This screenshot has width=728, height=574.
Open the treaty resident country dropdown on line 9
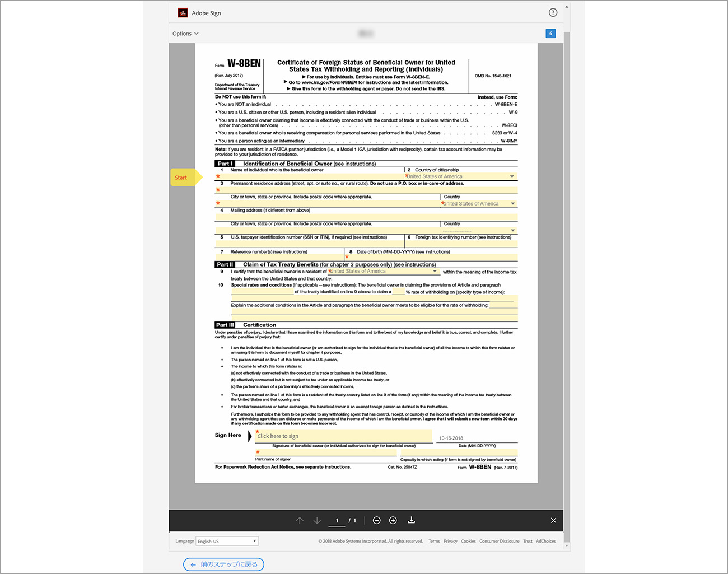point(384,272)
